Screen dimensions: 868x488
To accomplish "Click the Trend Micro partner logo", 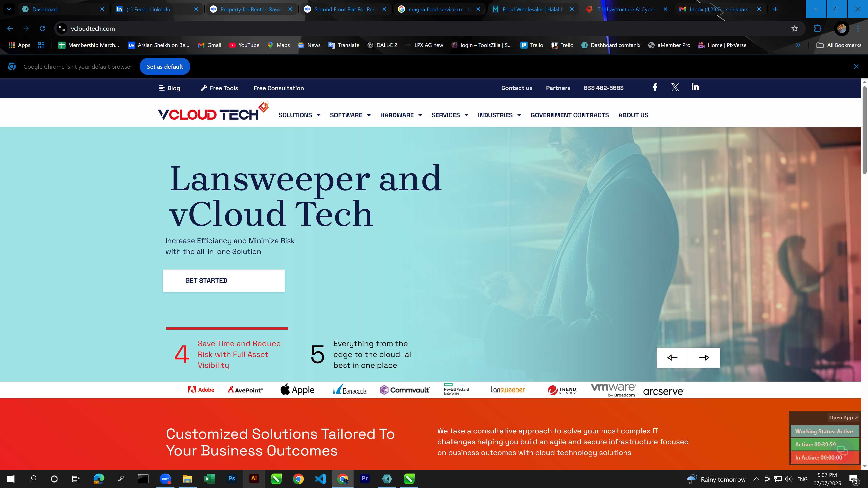I will click(562, 390).
